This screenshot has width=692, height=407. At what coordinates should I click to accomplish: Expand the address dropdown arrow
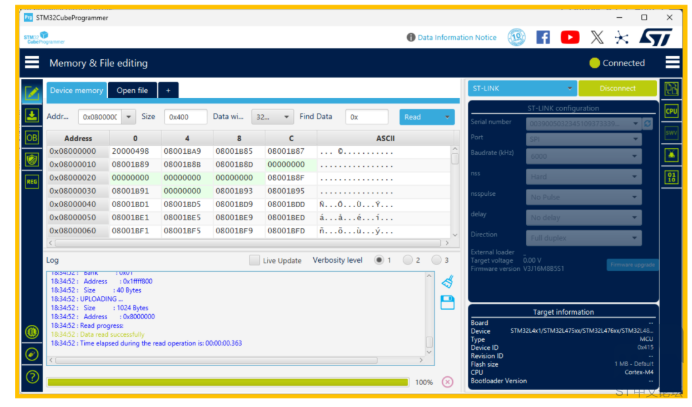[128, 117]
